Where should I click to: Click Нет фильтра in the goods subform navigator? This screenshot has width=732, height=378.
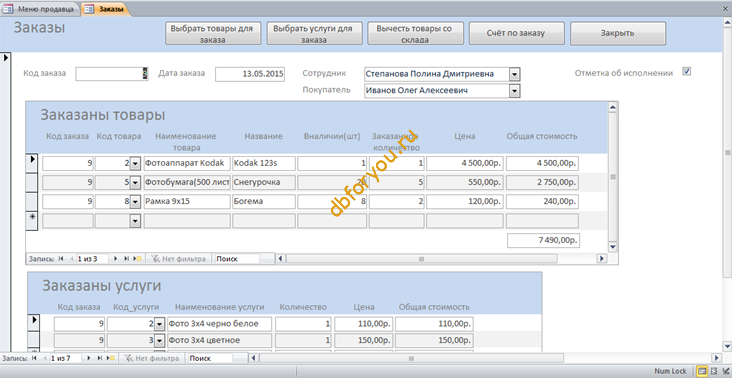point(177,259)
